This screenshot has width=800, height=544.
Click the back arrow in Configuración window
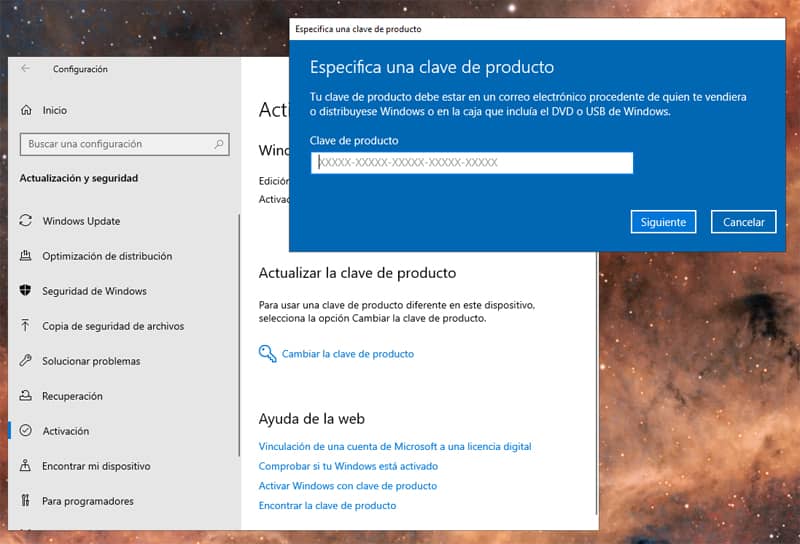point(26,68)
